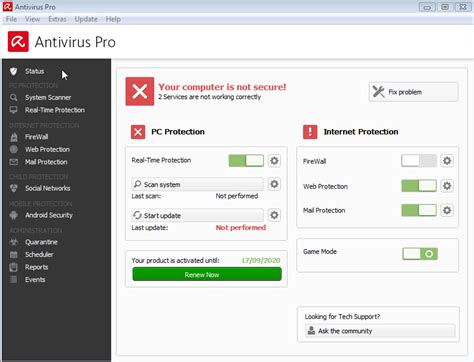This screenshot has width=474, height=362.
Task: Toggle Mail Protection switch
Action: point(419,210)
